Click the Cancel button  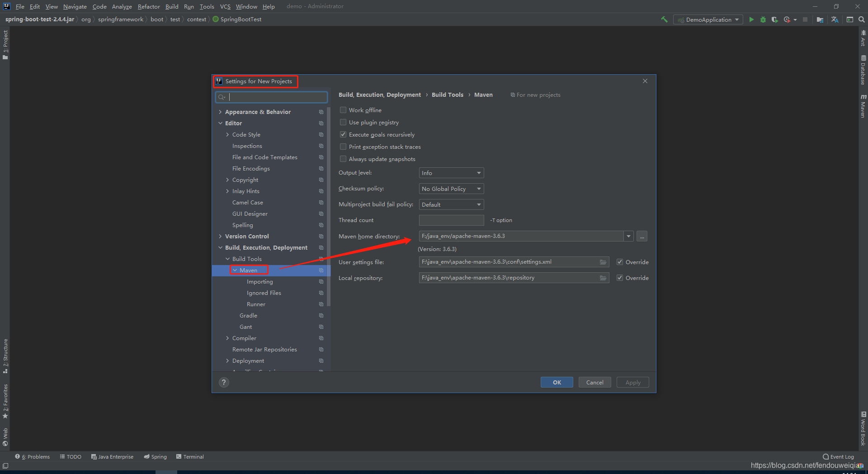point(595,382)
